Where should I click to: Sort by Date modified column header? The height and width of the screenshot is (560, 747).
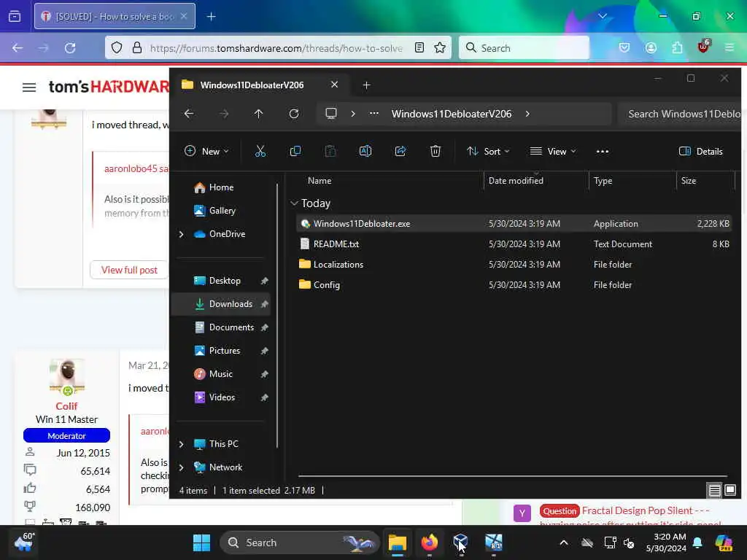click(x=536, y=181)
